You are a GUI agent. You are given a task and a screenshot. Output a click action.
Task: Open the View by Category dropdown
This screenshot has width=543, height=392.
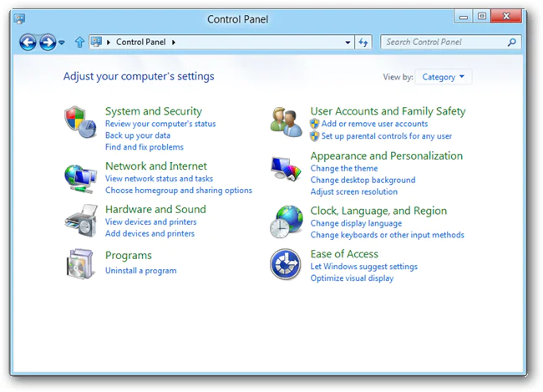pos(444,77)
